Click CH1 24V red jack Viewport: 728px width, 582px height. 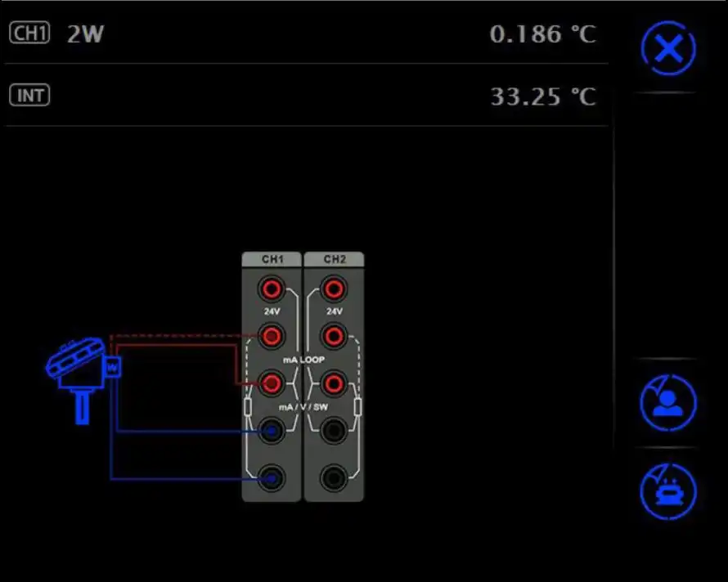pyautogui.click(x=272, y=289)
